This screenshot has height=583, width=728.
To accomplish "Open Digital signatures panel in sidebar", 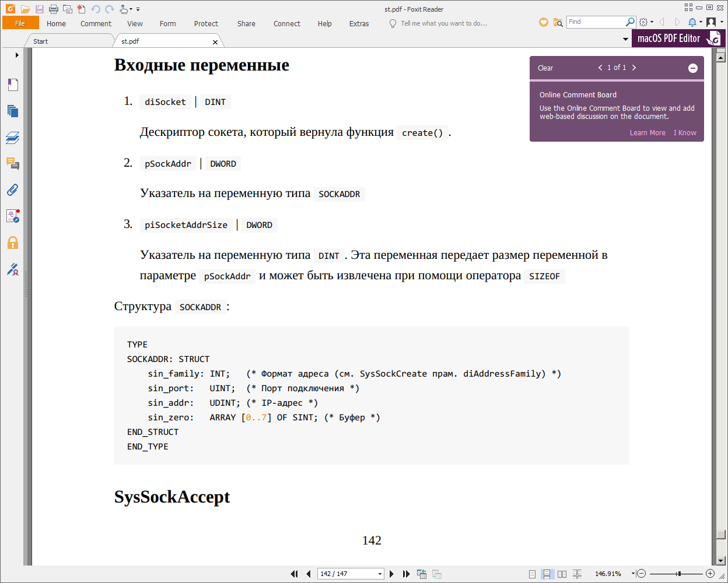I will pyautogui.click(x=13, y=269).
